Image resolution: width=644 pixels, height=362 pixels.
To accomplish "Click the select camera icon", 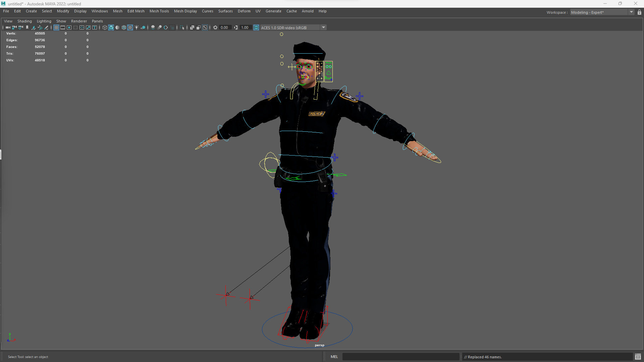I will point(8,27).
